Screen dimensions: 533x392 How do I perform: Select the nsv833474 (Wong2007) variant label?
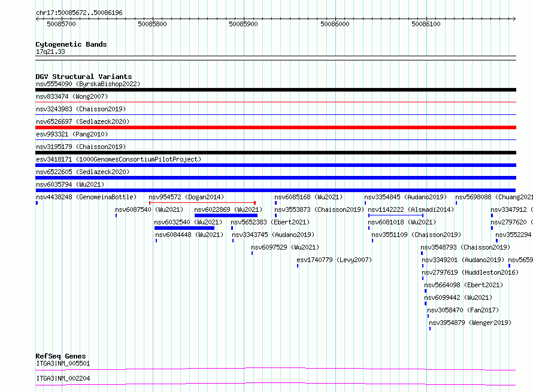point(72,96)
